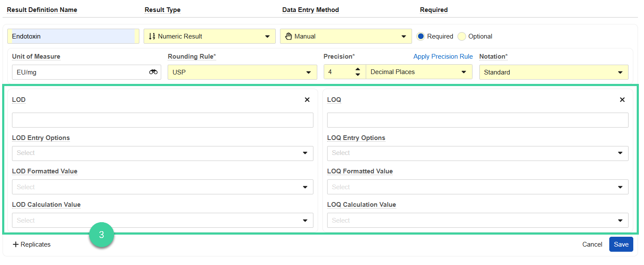The width and height of the screenshot is (644, 265).
Task: Remove the LOD section with its X icon
Action: [x=307, y=100]
